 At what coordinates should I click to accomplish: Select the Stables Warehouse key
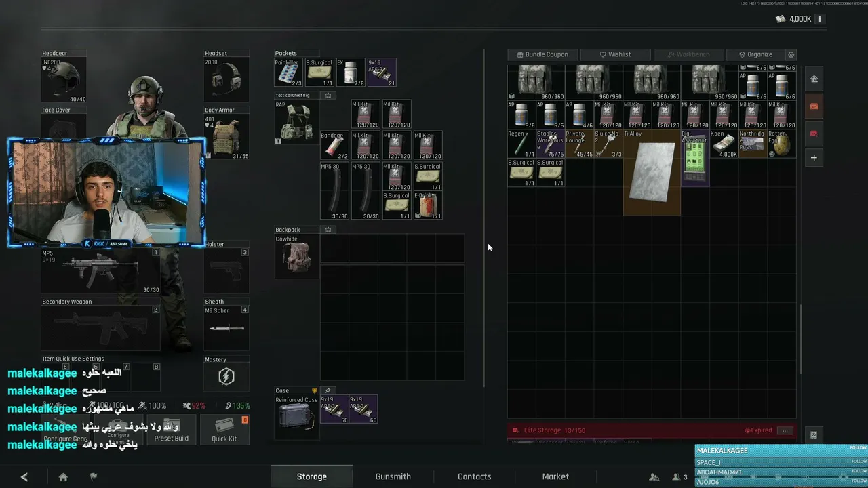tap(551, 144)
